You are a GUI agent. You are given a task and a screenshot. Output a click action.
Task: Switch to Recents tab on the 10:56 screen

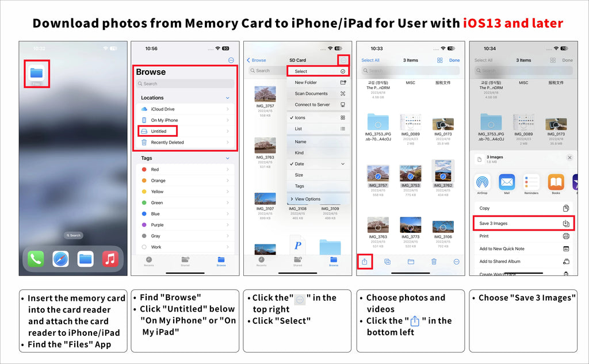[x=149, y=261]
